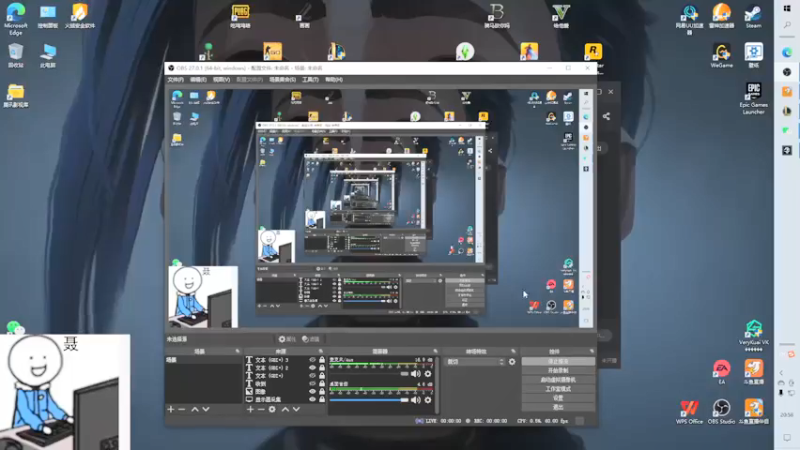
Task: Open the 编辑(E) menu in OBS
Action: (x=198, y=80)
